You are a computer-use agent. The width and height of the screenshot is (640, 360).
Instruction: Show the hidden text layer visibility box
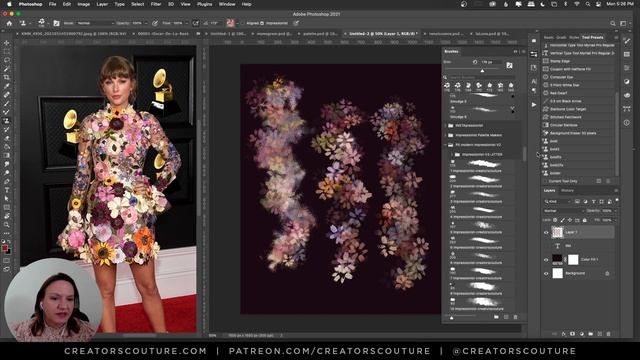pos(546,246)
